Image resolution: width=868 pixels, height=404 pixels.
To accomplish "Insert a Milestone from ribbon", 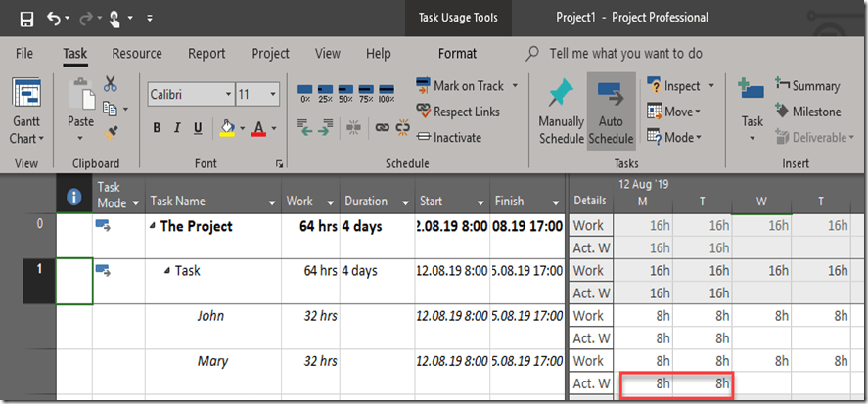I will 807,112.
